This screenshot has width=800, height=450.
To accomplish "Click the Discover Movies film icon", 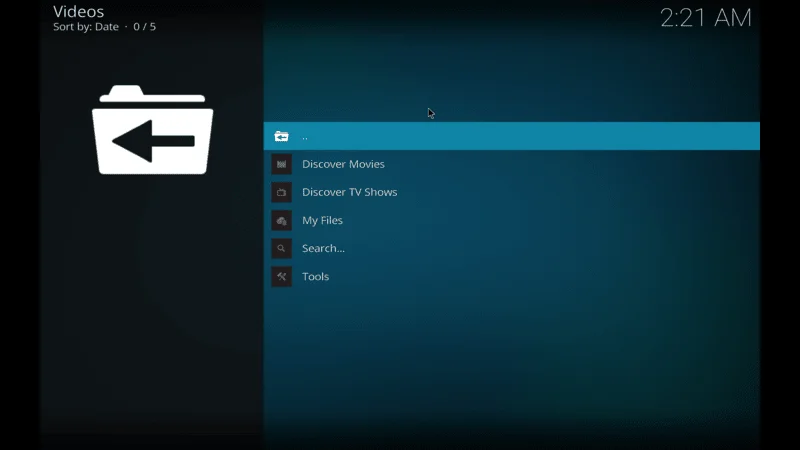I will click(x=281, y=164).
